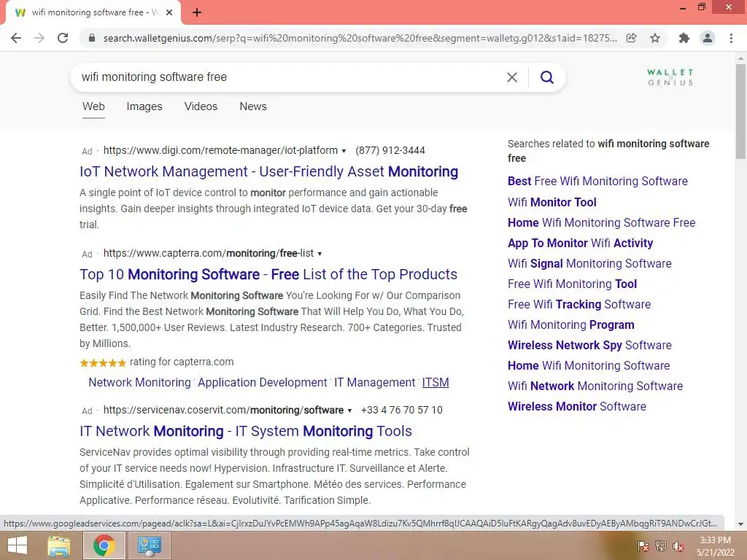Focus the browser address bar

coord(360,38)
